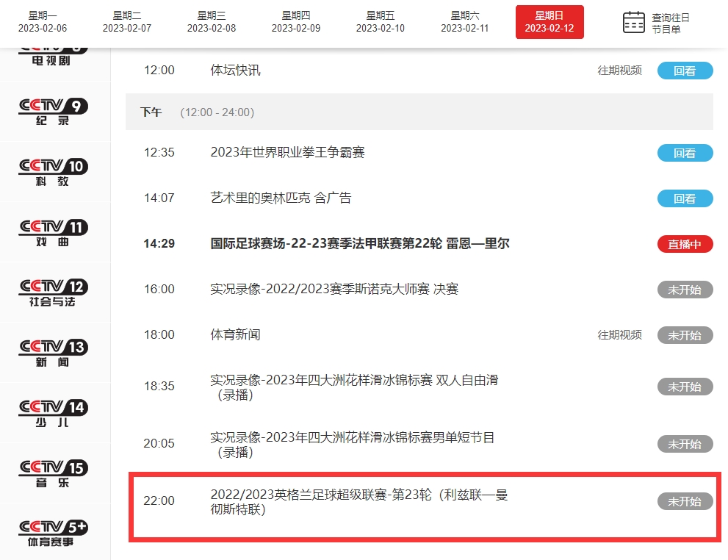Click the 下午 (12:00 - 24:00) section header

click(419, 112)
